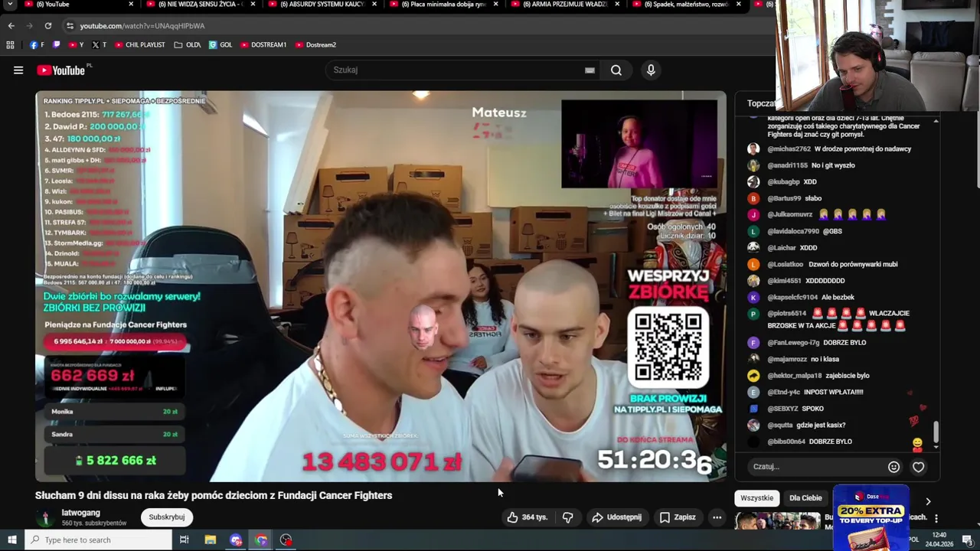Click the magnifier search button
The image size is (980, 551).
click(616, 70)
